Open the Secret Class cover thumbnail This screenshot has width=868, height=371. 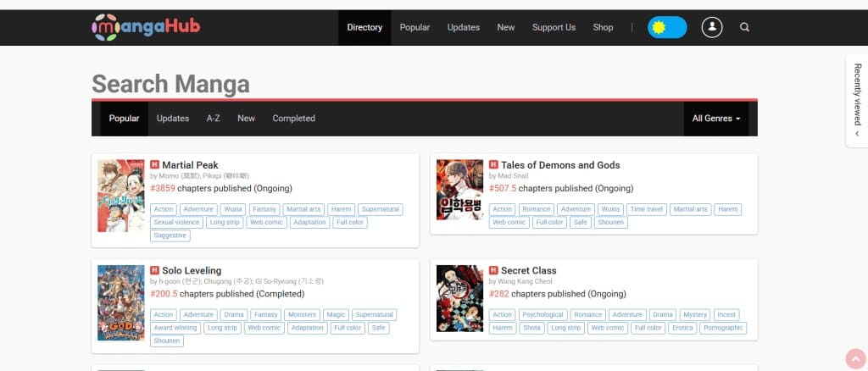(459, 298)
